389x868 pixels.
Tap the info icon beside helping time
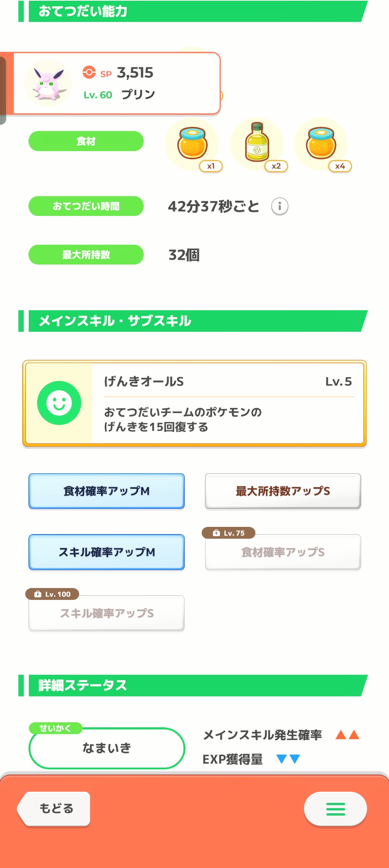pos(280,207)
